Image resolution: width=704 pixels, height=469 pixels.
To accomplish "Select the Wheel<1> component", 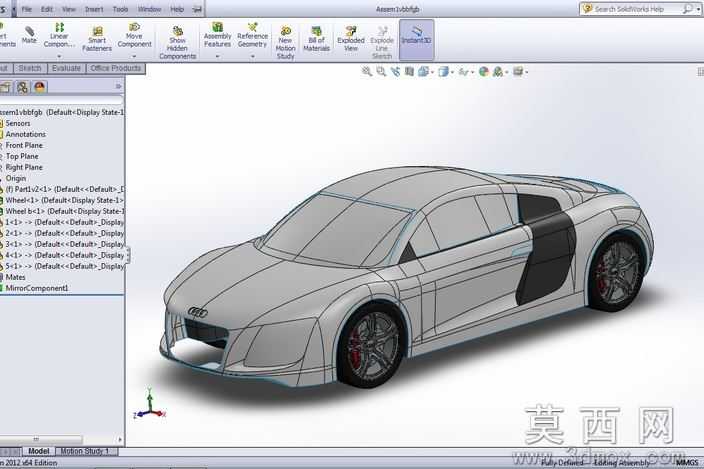I will coord(64,200).
